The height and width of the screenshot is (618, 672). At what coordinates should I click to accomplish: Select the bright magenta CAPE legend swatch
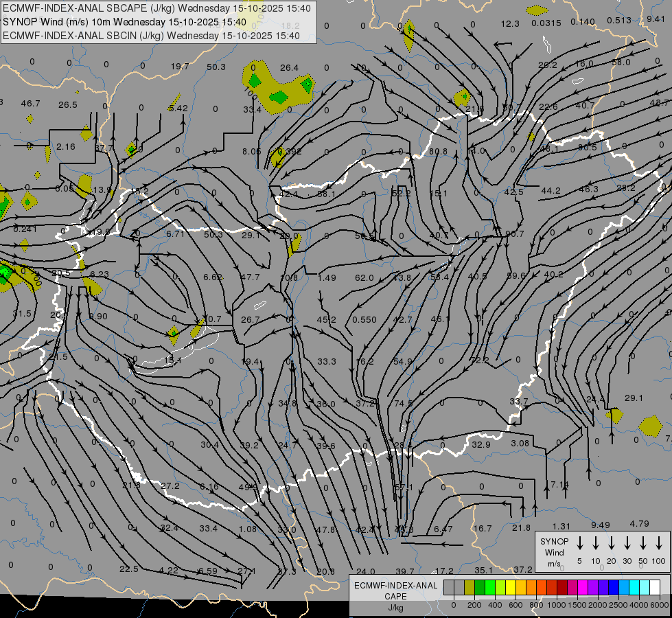[x=583, y=588]
